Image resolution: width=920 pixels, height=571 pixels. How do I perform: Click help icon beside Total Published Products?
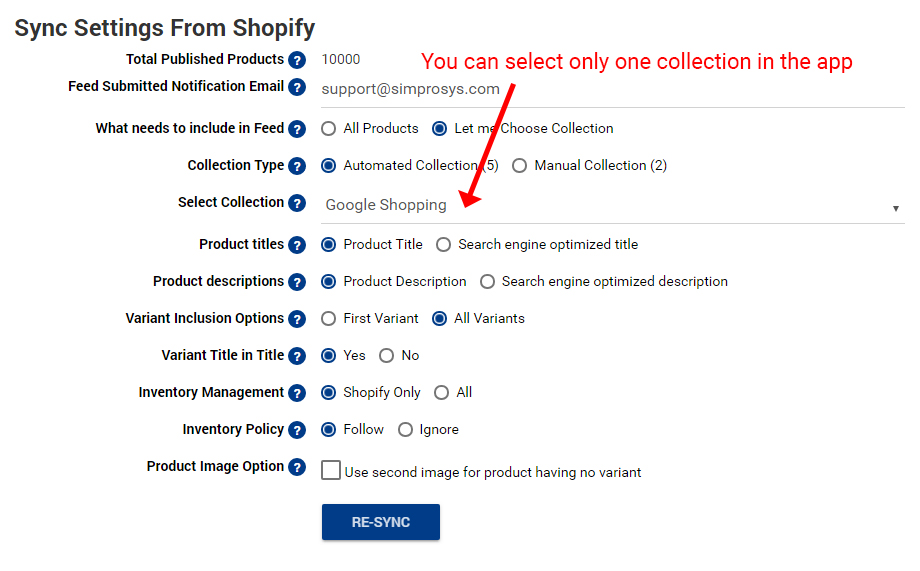click(x=297, y=60)
